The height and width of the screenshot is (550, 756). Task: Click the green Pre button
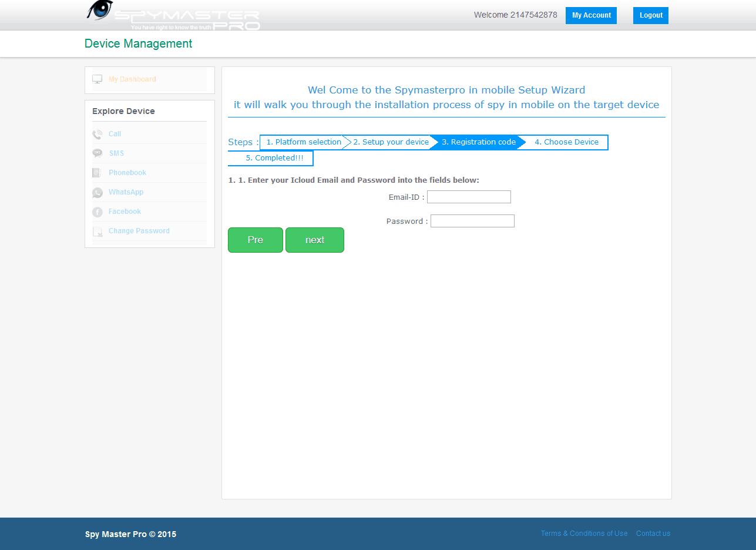(256, 240)
